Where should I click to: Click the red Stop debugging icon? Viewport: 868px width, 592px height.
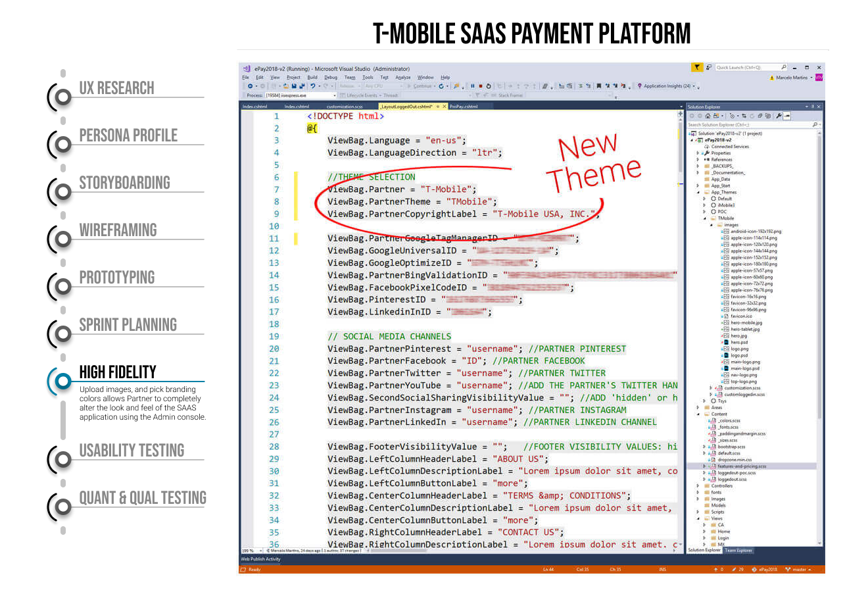coord(481,86)
